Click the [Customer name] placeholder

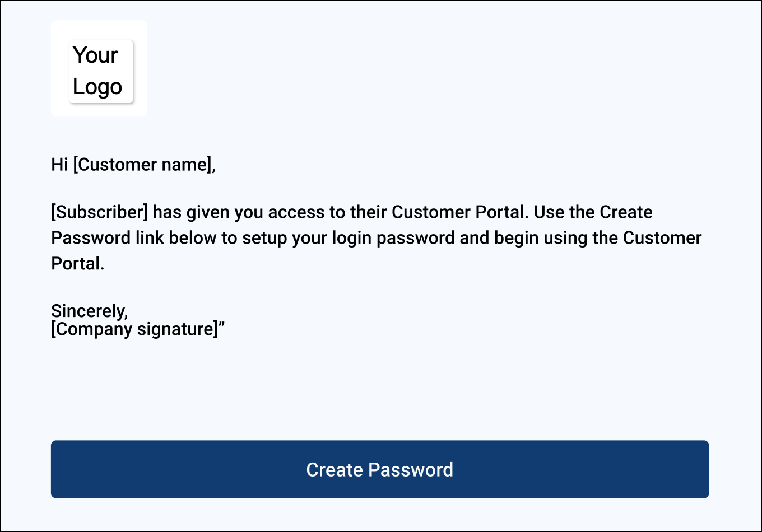click(145, 164)
